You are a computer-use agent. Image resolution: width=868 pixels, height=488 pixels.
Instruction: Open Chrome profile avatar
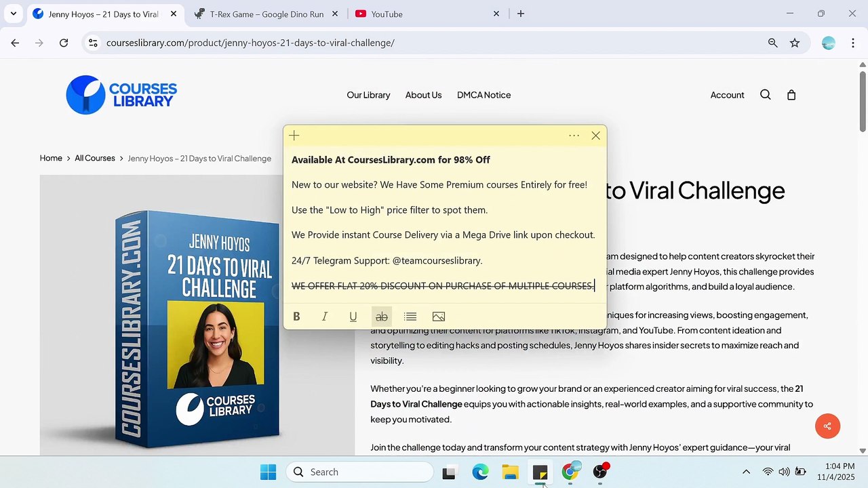(x=828, y=43)
